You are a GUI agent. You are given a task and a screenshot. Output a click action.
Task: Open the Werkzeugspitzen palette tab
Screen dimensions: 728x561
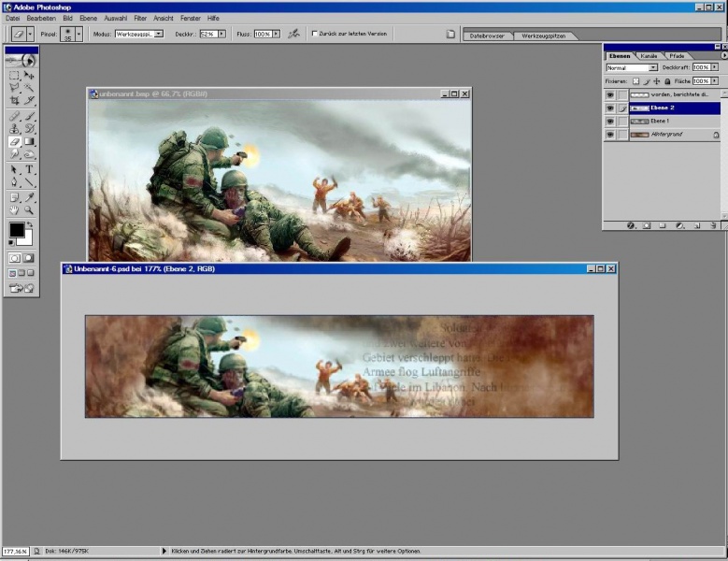(541, 36)
